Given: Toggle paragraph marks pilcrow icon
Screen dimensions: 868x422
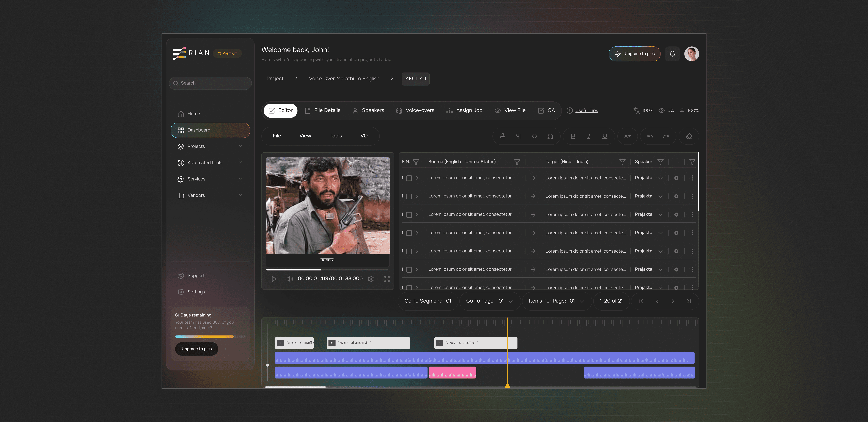Looking at the screenshot, I should pyautogui.click(x=518, y=136).
